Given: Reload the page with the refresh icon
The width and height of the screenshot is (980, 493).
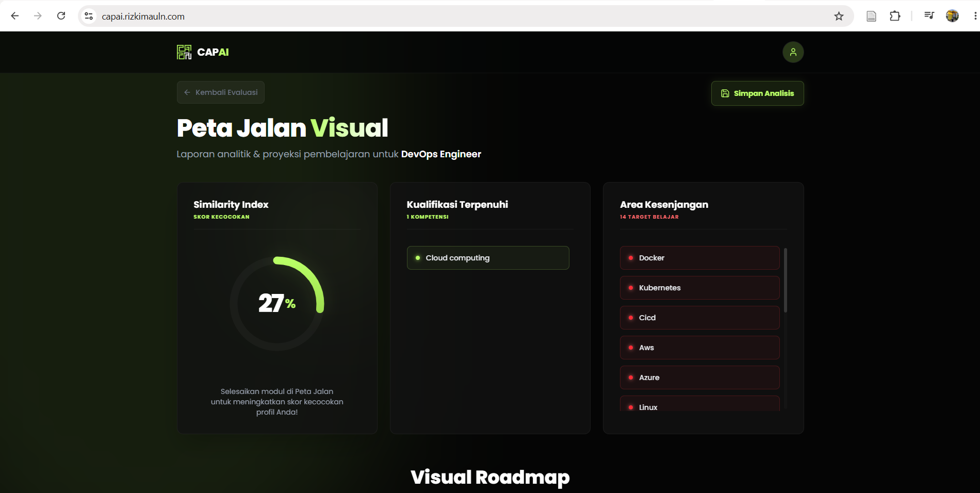Looking at the screenshot, I should click(61, 16).
